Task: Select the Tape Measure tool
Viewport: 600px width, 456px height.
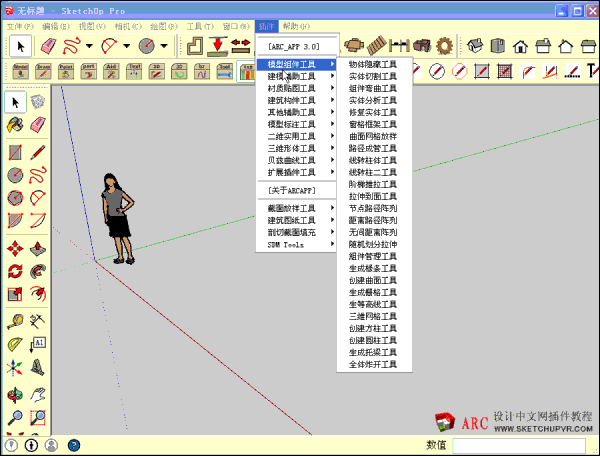Action: [x=15, y=322]
